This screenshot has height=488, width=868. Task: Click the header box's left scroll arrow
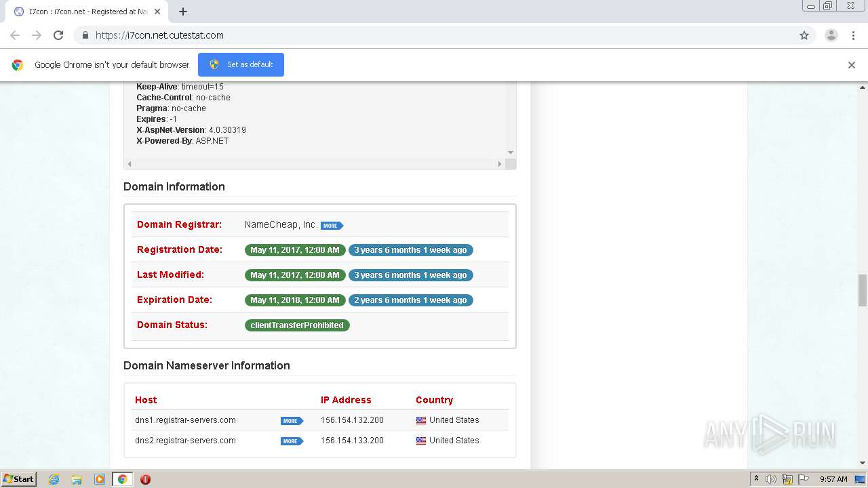coord(130,164)
